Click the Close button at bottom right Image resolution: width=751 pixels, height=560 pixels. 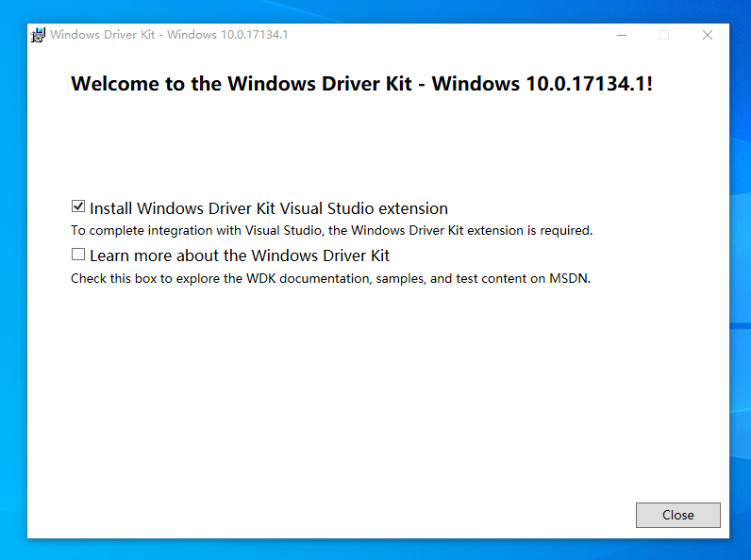pos(677,515)
